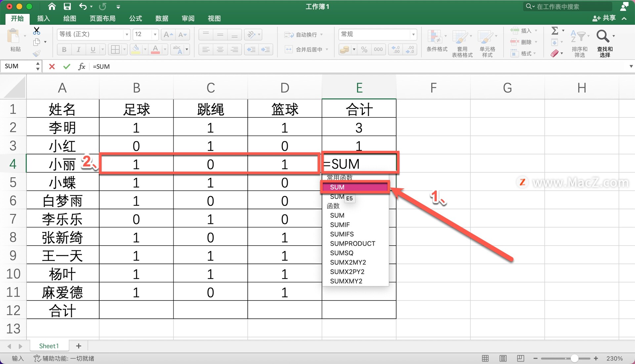Choose SUMIF from function list
Image resolution: width=635 pixels, height=364 pixels.
[x=340, y=225]
